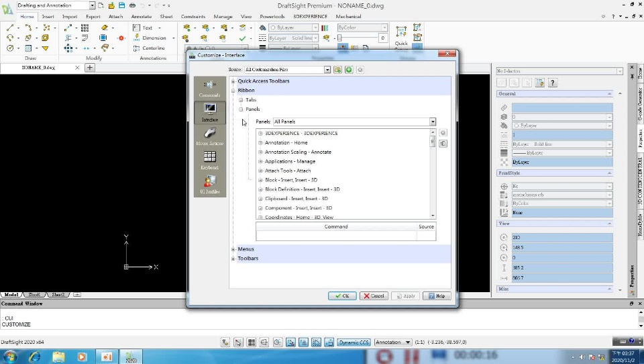This screenshot has width=644, height=364.
Task: Expand the Annotation - Home panel entry
Action: point(260,142)
